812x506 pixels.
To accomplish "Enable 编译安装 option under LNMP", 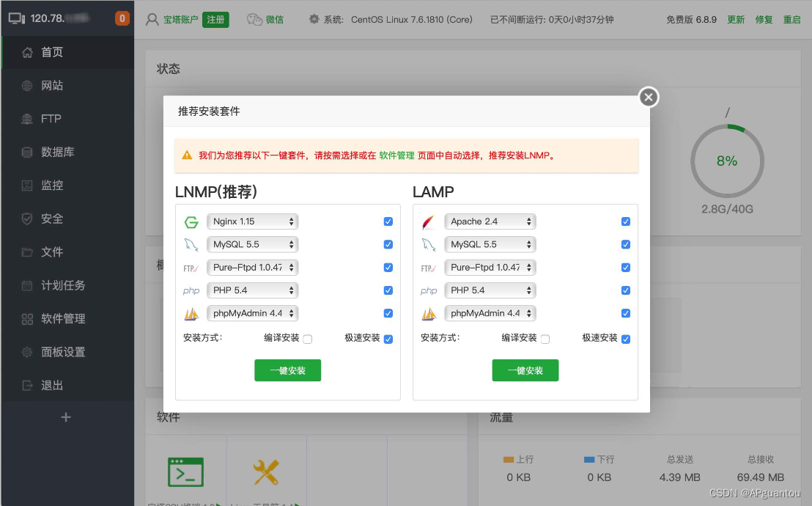I will coord(308,339).
